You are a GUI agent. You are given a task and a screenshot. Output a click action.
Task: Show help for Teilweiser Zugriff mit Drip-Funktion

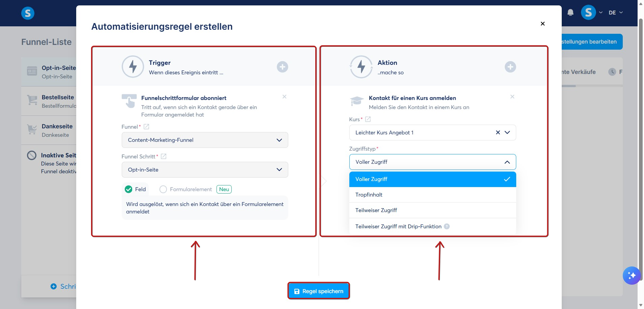pos(447,227)
